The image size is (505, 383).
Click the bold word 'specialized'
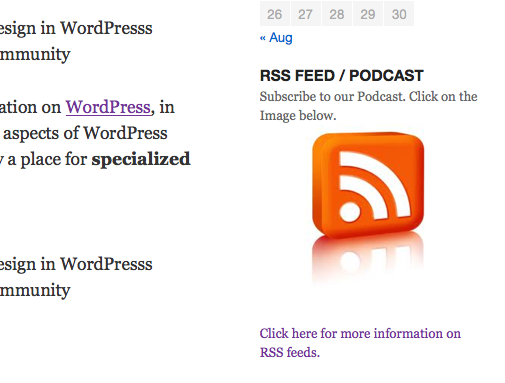click(141, 160)
